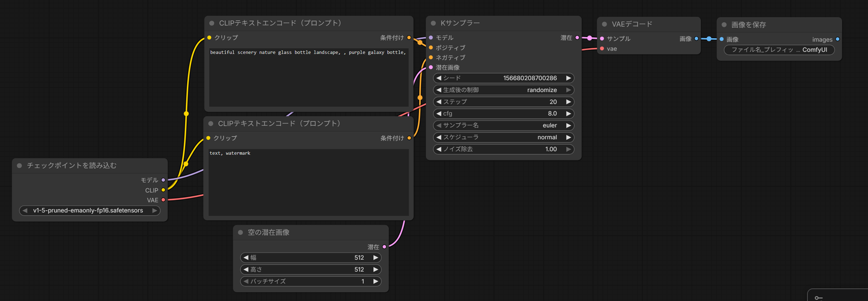The width and height of the screenshot is (868, 301).
Task: Click the クリップ input port of the negative prompt node
Action: [x=208, y=138]
